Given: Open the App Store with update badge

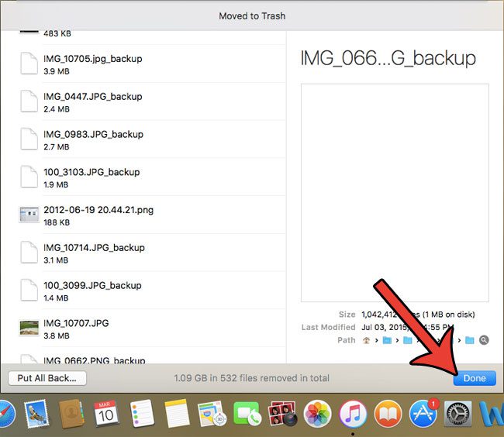Looking at the screenshot, I should pos(423,414).
